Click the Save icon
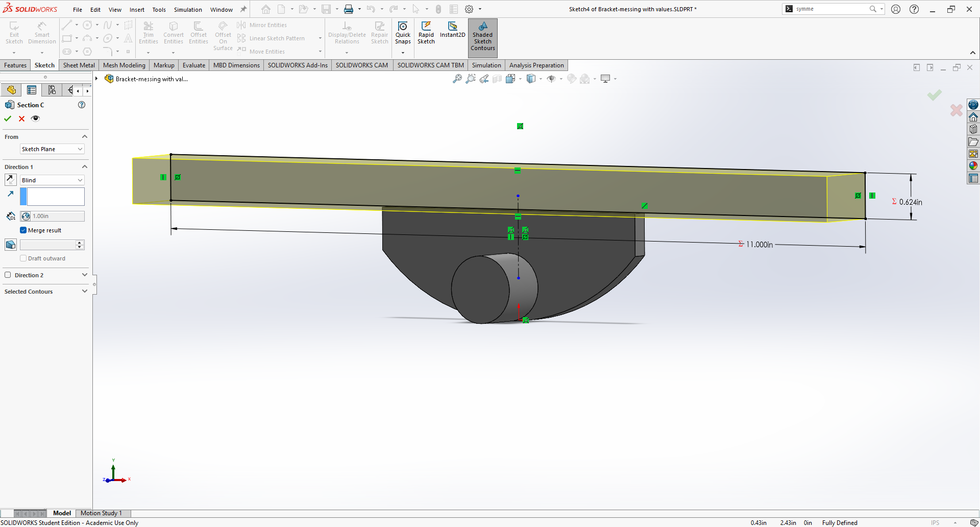The height and width of the screenshot is (527, 980). pyautogui.click(x=326, y=9)
